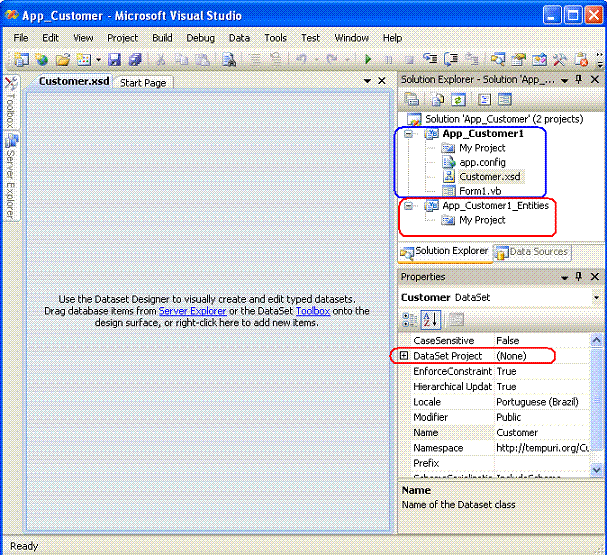The width and height of the screenshot is (607, 555).
Task: Open the File menu
Action: (21, 38)
